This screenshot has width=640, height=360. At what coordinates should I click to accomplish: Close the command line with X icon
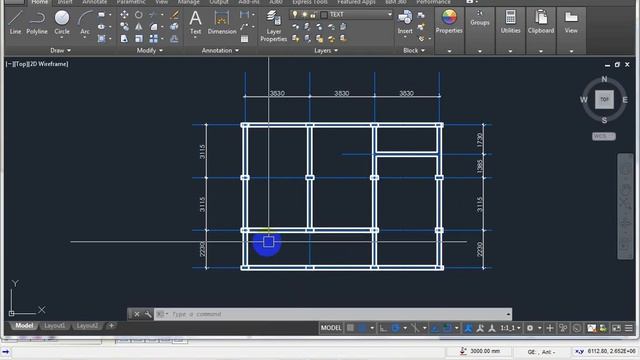click(x=137, y=314)
